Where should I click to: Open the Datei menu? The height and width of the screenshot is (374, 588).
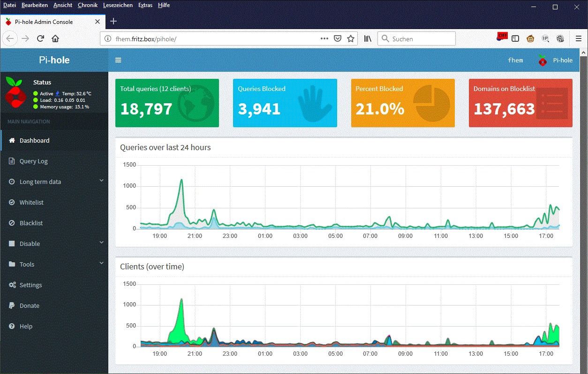click(x=9, y=5)
